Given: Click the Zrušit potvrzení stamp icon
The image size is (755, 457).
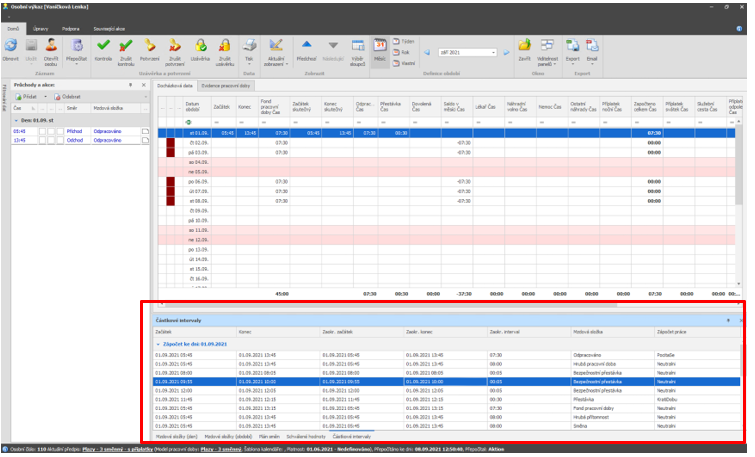Looking at the screenshot, I should click(175, 46).
